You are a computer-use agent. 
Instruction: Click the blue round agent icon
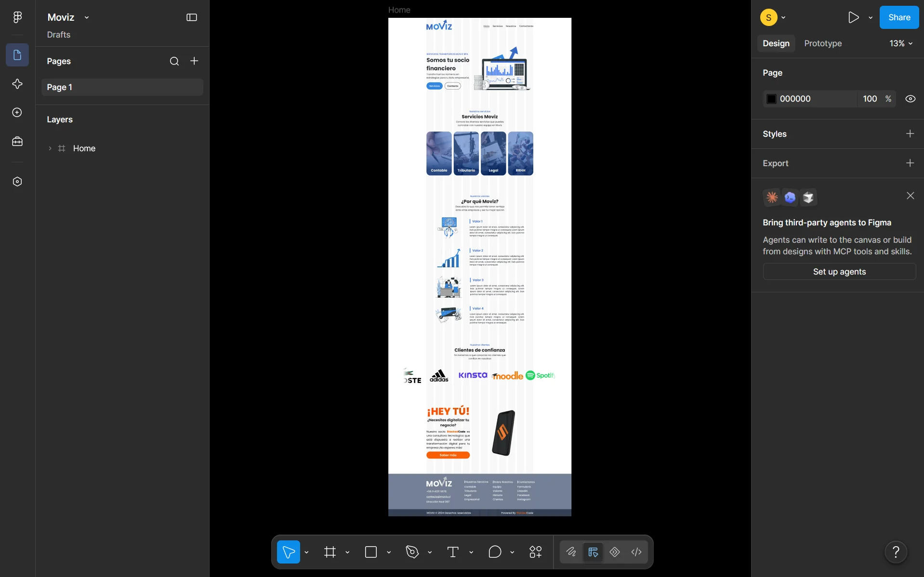790,197
